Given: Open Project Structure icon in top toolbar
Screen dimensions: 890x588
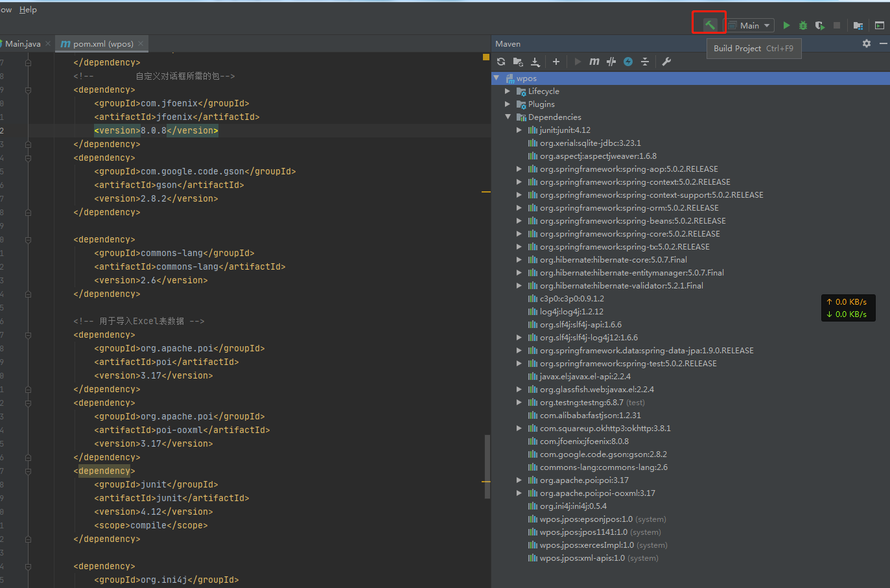Looking at the screenshot, I should 858,25.
